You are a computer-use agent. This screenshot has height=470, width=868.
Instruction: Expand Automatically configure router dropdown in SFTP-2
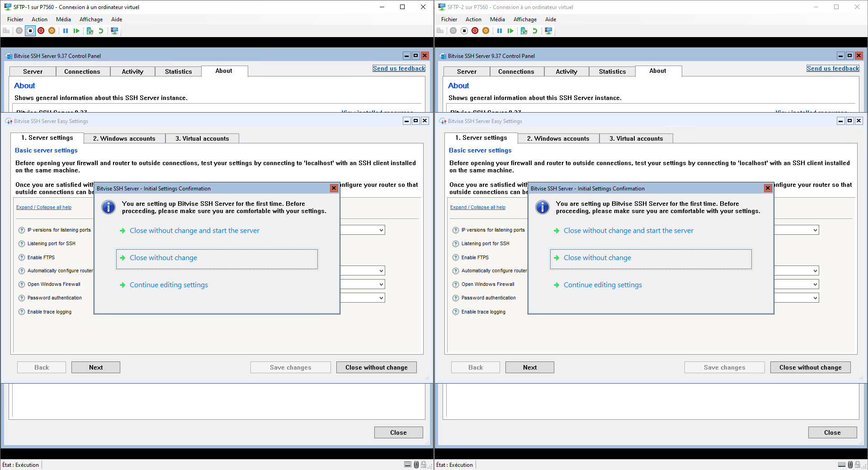pyautogui.click(x=815, y=271)
